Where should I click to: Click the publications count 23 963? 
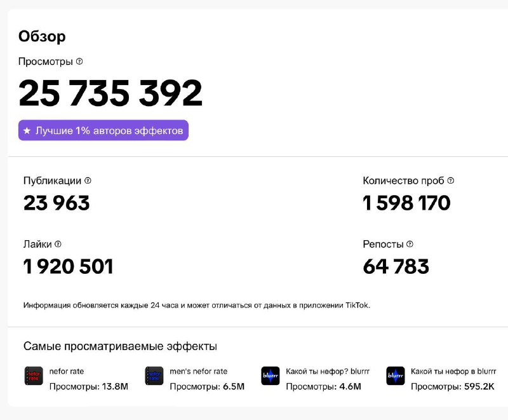(57, 203)
